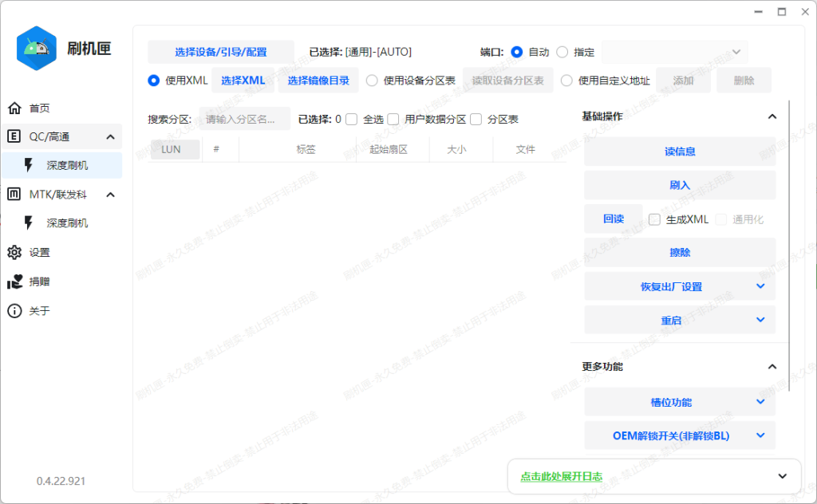Click the 读信息 button
This screenshot has height=504, width=817.
(x=680, y=151)
